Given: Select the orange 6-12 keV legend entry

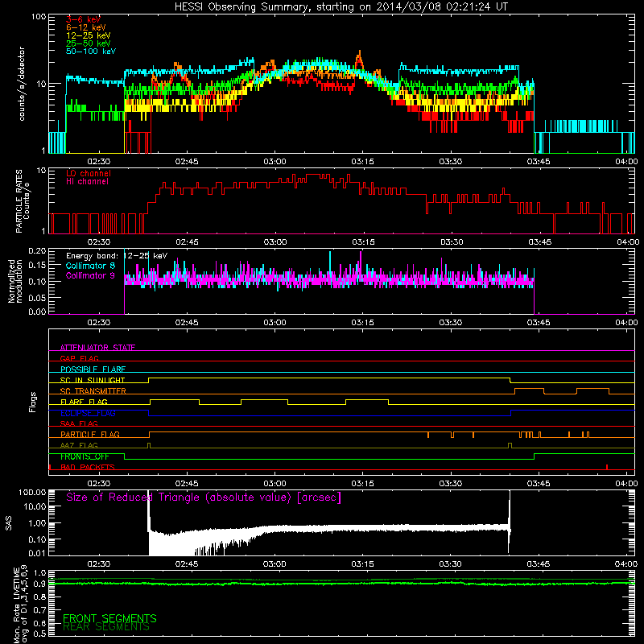Looking at the screenshot, I should pos(86,27).
